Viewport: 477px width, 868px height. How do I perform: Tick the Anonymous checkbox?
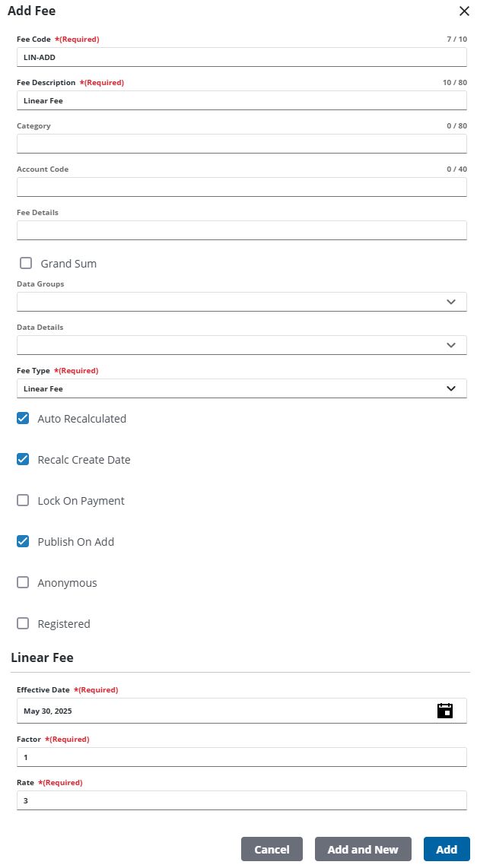[23, 582]
